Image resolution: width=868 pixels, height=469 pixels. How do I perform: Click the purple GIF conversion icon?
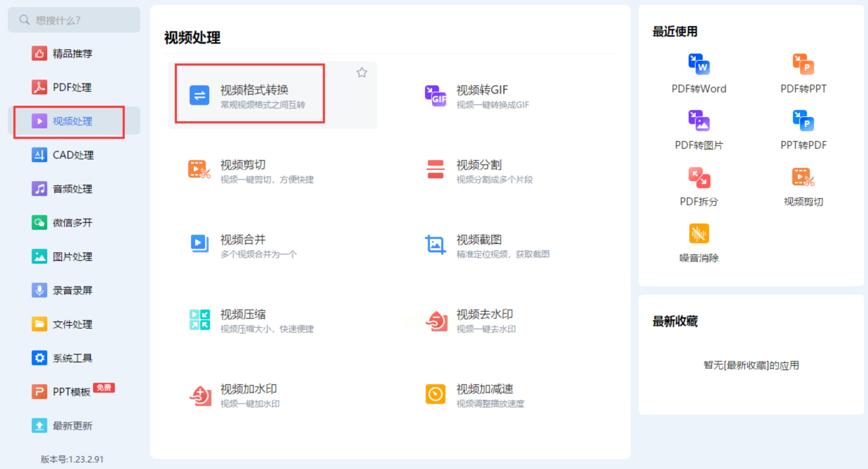pos(435,95)
